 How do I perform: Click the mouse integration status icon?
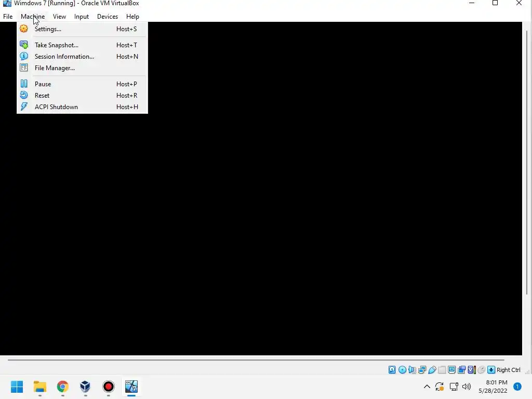(x=481, y=370)
